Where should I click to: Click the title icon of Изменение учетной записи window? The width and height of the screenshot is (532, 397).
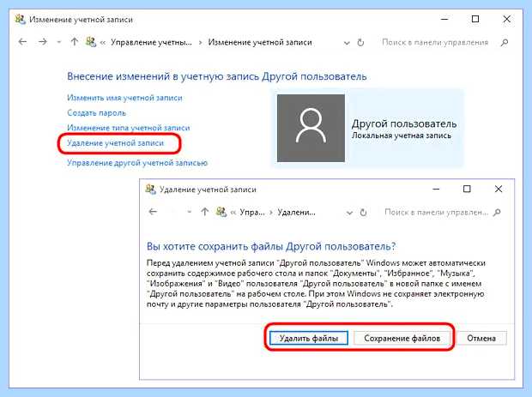pyautogui.click(x=20, y=20)
